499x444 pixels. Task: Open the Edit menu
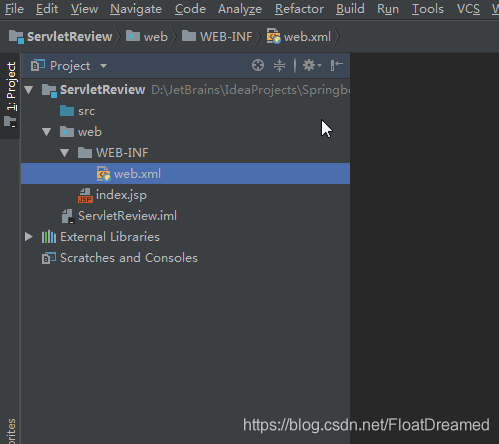(47, 9)
